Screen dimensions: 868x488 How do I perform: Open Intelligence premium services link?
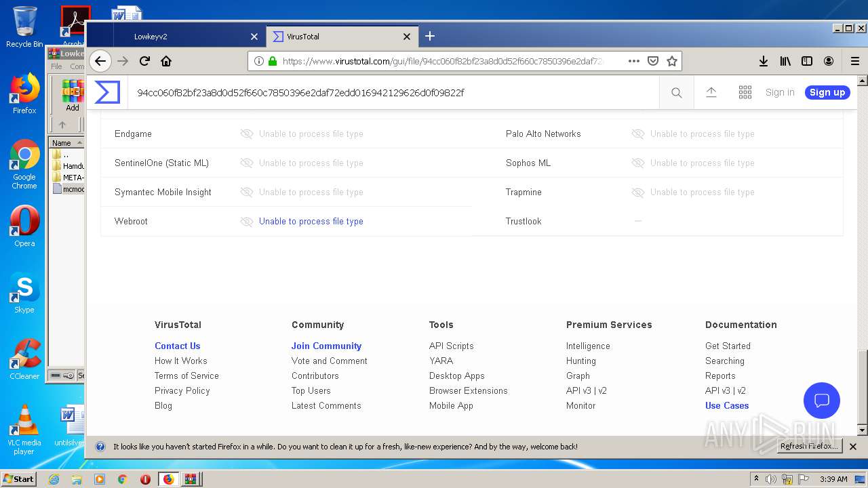(588, 346)
